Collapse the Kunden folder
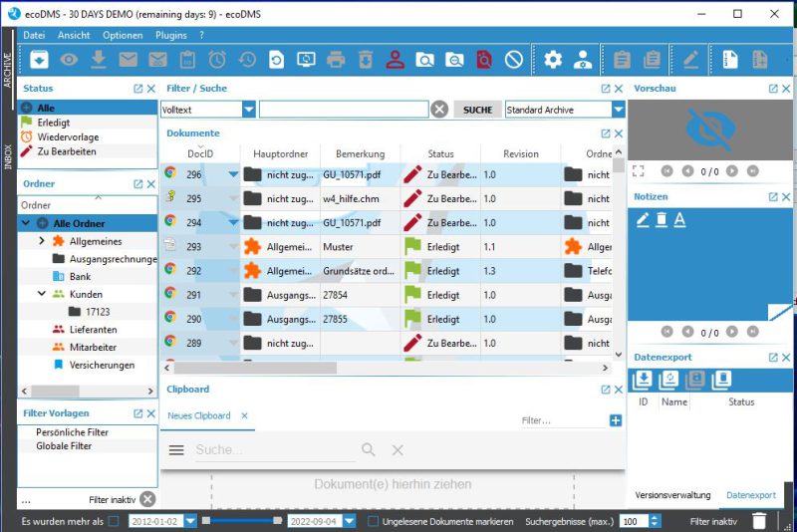This screenshot has height=532, width=797. click(42, 294)
